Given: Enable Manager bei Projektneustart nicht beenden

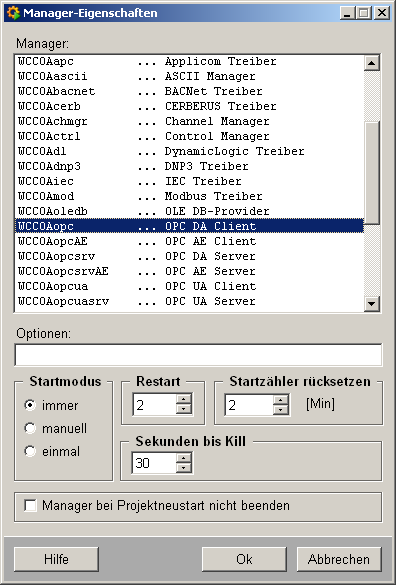Looking at the screenshot, I should [30, 506].
